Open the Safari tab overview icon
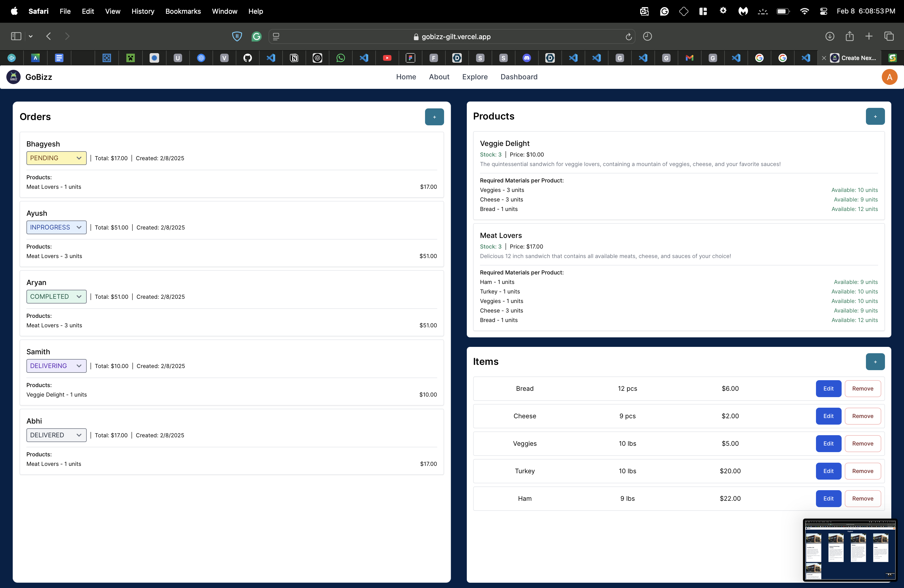This screenshot has height=588, width=904. point(889,36)
